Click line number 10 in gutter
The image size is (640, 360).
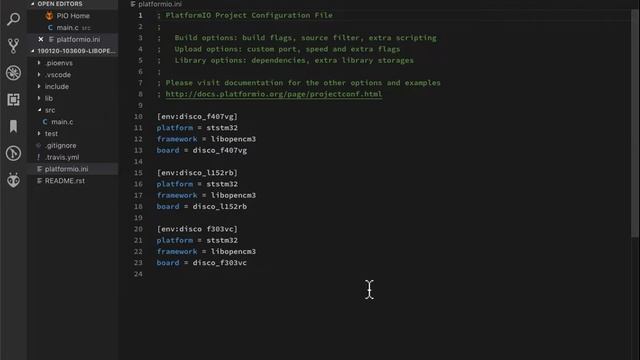click(138, 117)
